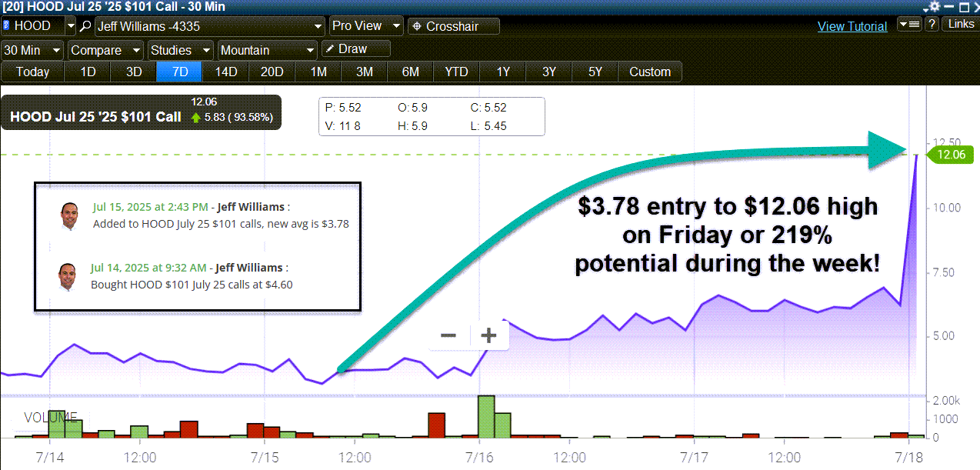Screen dimensions: 980x470
Task: Click the chart zoom out minus icon
Action: point(448,335)
